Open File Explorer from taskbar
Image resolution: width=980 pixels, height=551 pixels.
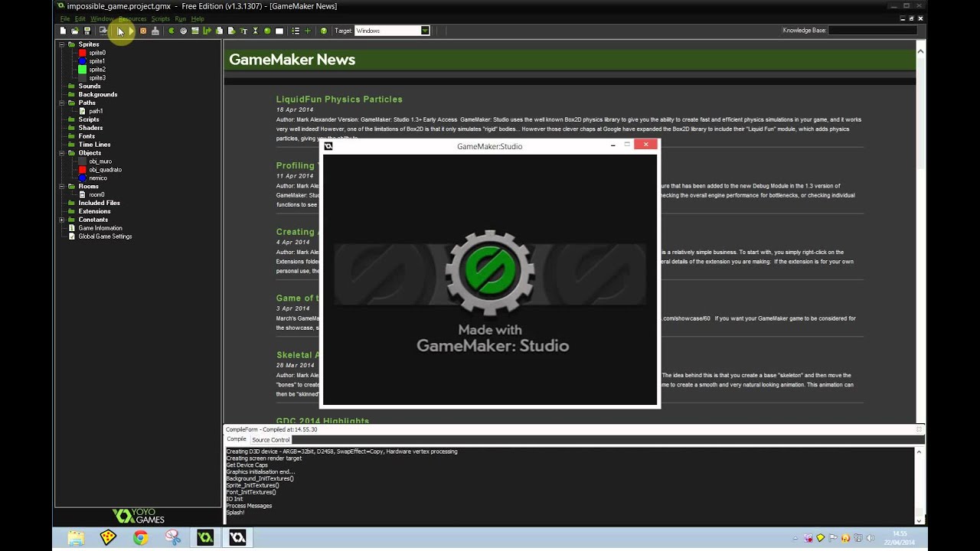[76, 538]
